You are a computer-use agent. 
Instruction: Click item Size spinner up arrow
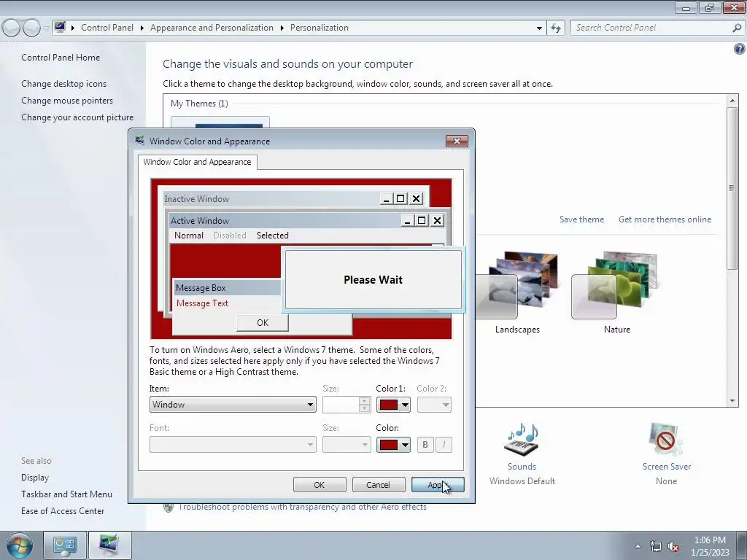(365, 401)
